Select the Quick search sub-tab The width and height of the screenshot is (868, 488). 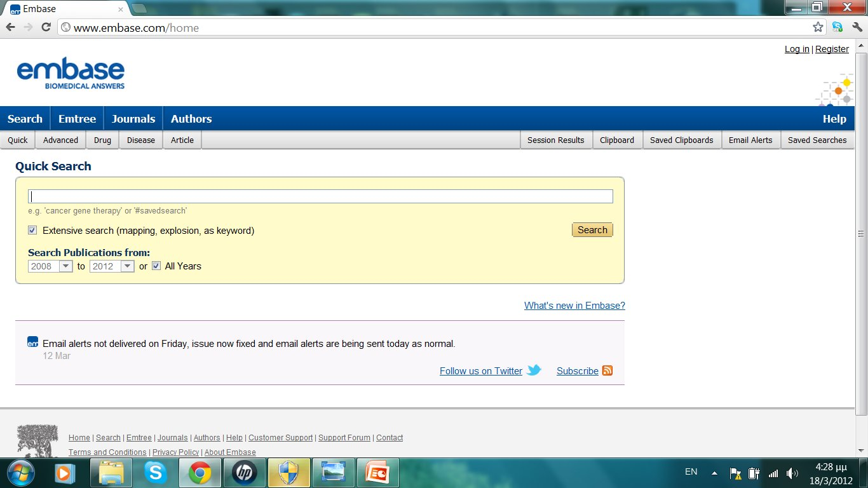[18, 140]
